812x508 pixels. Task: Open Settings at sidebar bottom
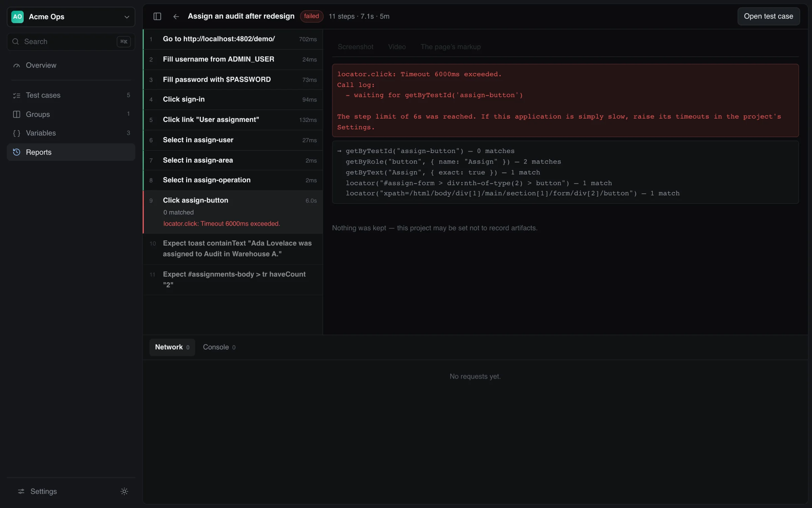[x=43, y=491]
